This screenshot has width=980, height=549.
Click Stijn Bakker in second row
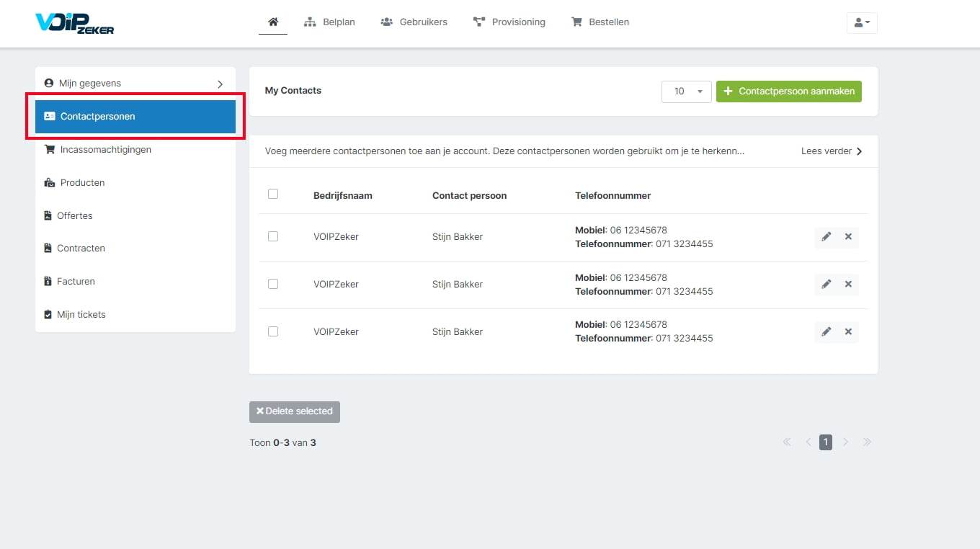[x=458, y=285]
